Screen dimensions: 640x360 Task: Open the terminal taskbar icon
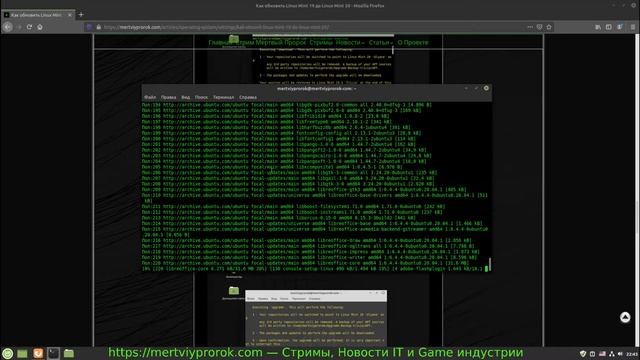[x=53, y=353]
